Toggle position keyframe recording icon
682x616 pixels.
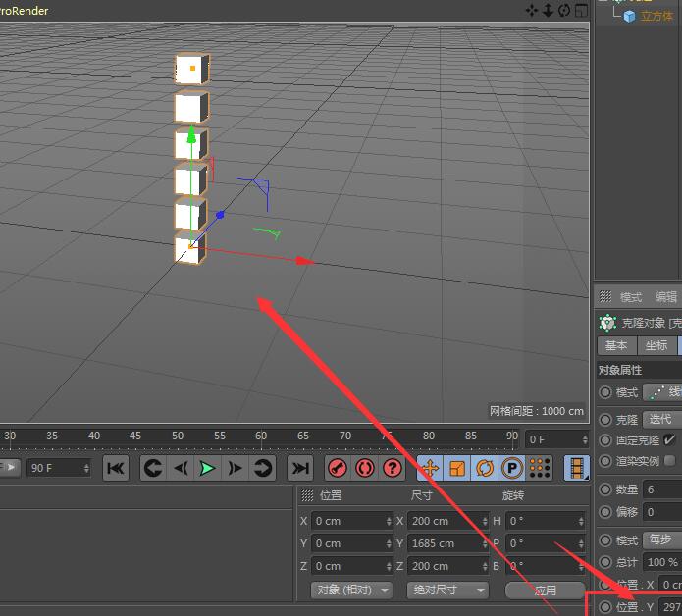click(x=430, y=469)
